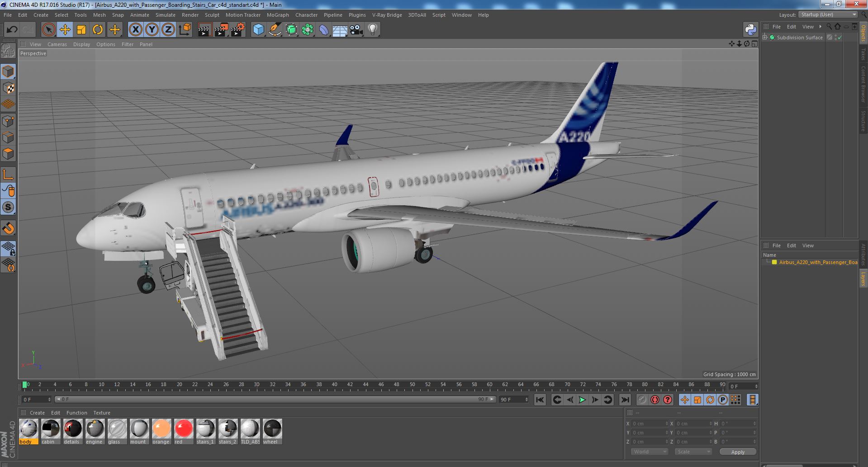Open the Scale mode dropdown

pos(693,452)
